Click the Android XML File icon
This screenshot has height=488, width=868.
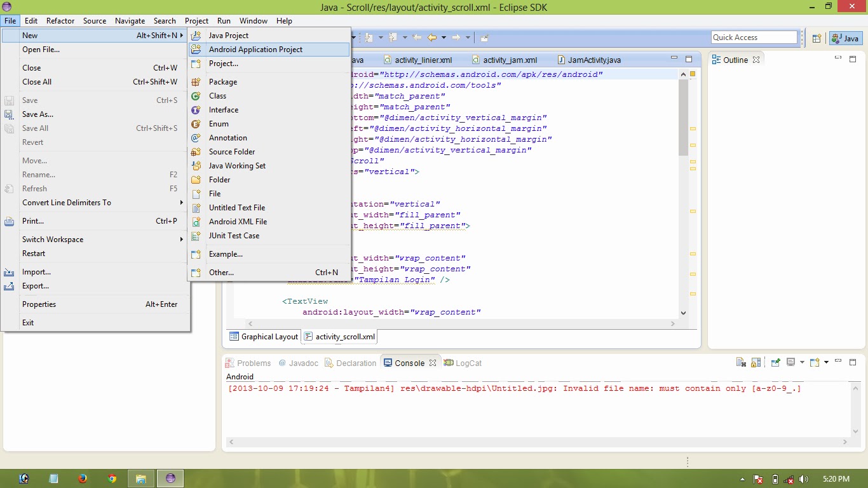click(196, 222)
